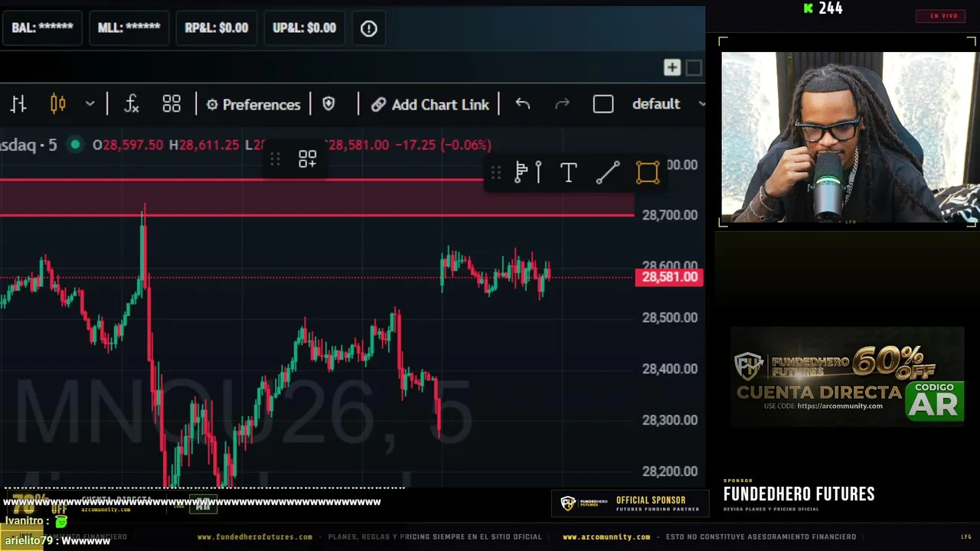The image size is (980, 551).
Task: Select the orange candlestick chart icon
Action: (58, 104)
